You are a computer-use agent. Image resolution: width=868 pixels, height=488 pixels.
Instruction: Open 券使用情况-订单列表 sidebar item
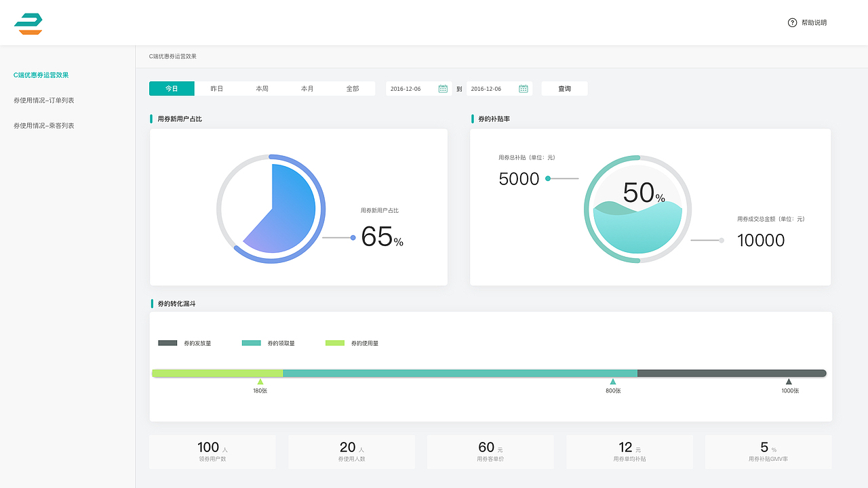coord(44,100)
